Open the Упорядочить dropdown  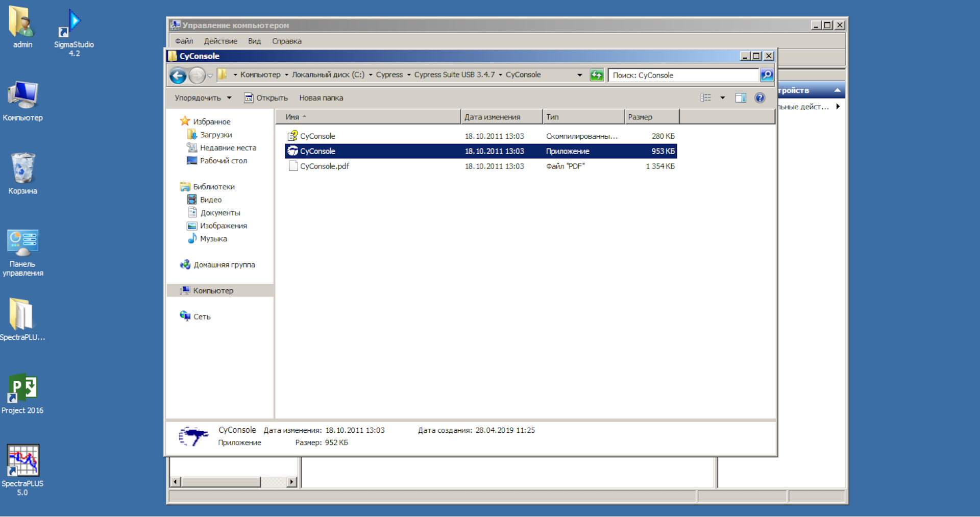203,97
